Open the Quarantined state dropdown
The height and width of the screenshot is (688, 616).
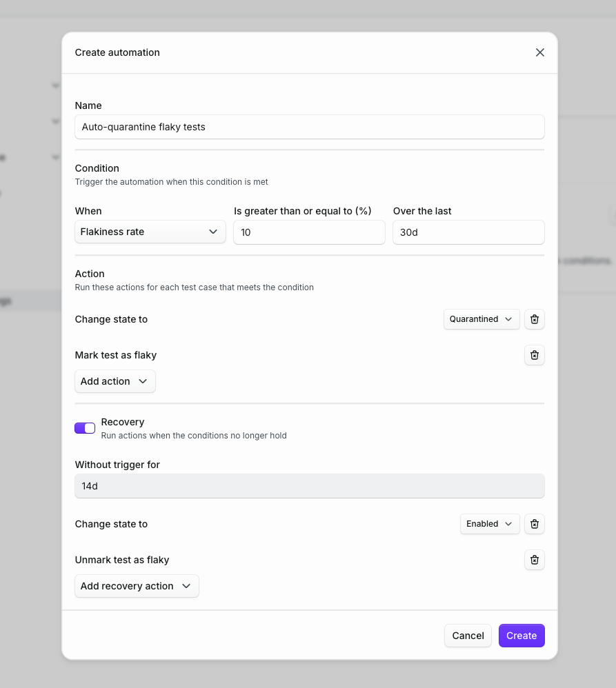tap(481, 319)
